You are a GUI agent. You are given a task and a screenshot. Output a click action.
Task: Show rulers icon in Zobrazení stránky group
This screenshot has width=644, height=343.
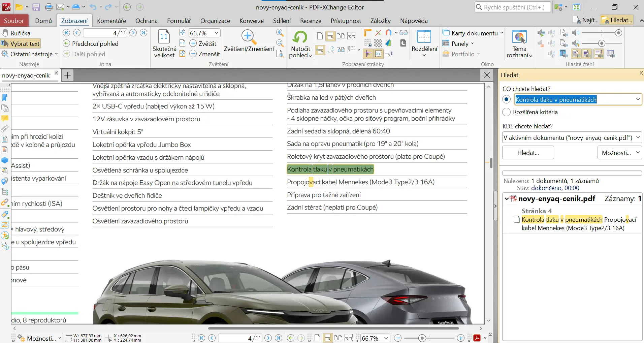tap(368, 33)
